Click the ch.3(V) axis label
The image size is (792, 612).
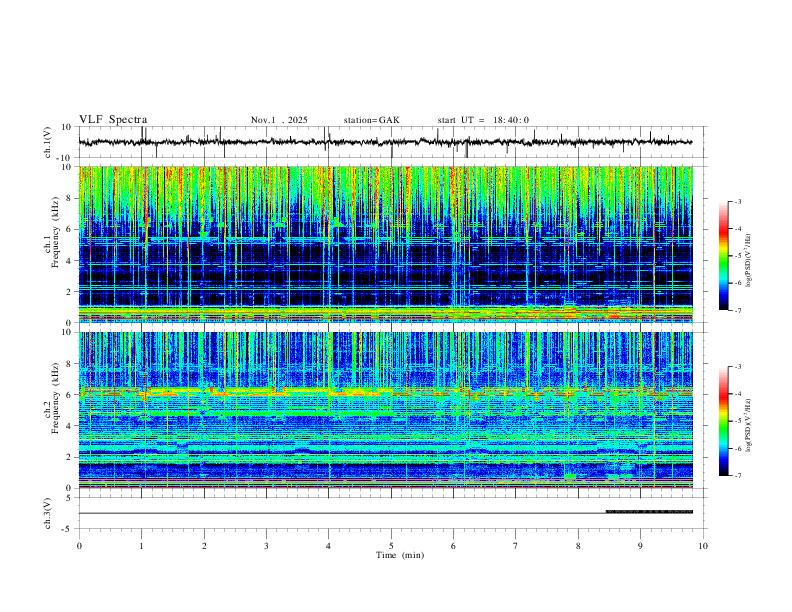point(48,513)
